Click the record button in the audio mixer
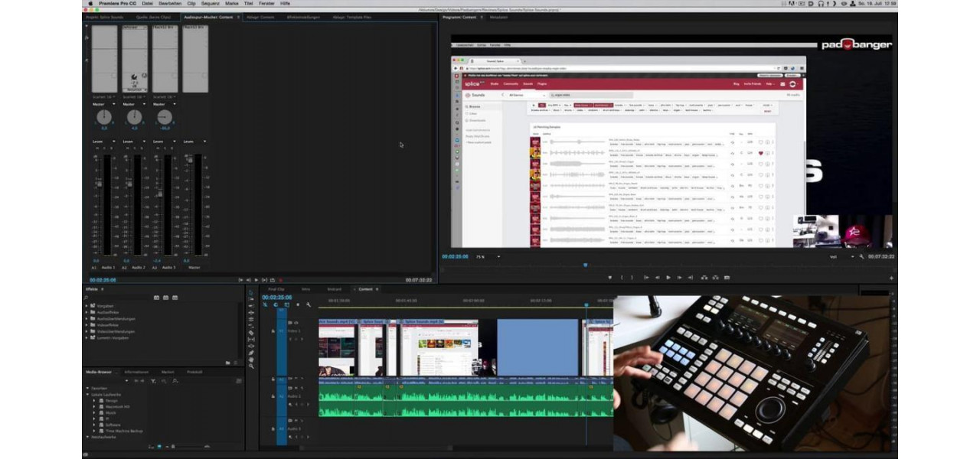The image size is (980, 459). pyautogui.click(x=280, y=280)
